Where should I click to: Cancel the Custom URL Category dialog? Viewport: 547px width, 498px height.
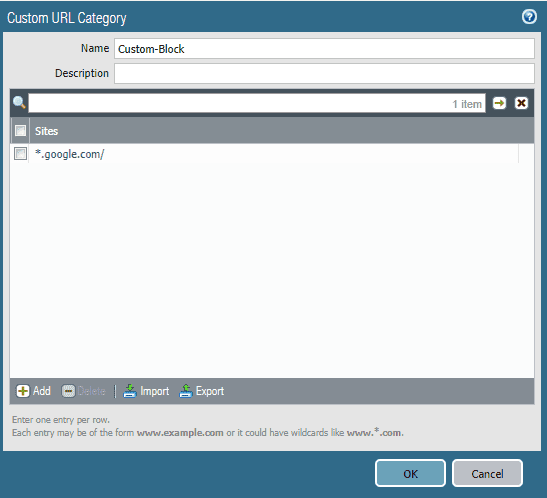click(487, 473)
